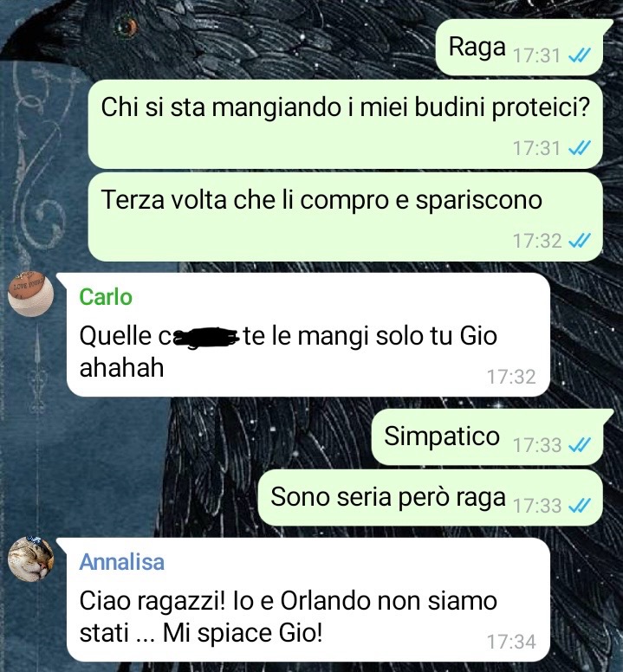Open Annalisa's cat profile avatar
623x672 pixels.
pos(30,559)
